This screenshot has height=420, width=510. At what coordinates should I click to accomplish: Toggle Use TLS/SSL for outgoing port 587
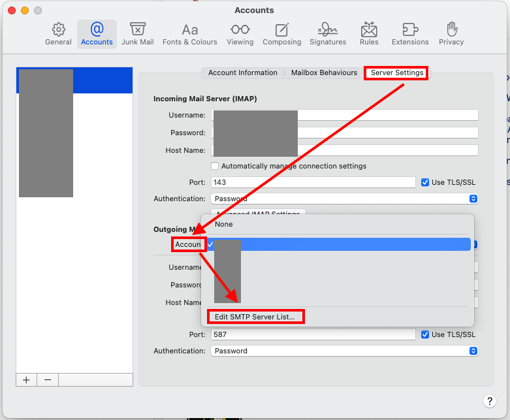tap(425, 334)
